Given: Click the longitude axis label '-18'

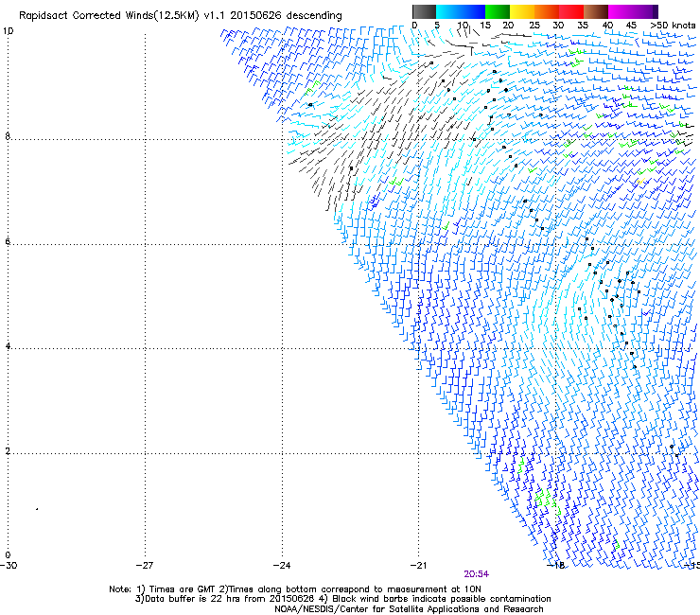Looking at the screenshot, I should point(555,566).
